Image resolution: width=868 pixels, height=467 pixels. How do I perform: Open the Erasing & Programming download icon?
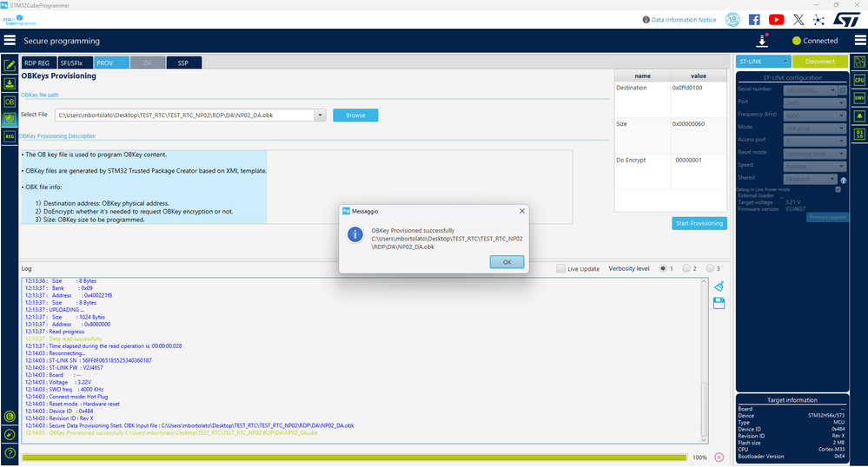[x=10, y=83]
